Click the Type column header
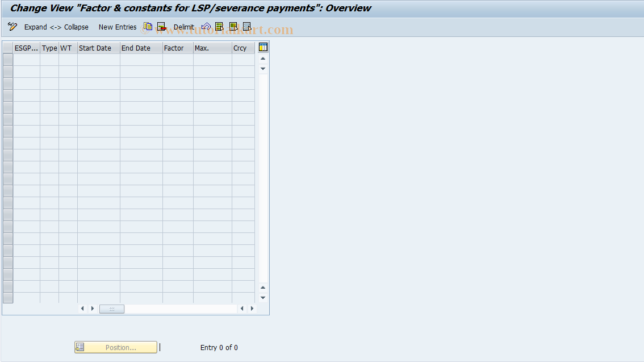Image resolution: width=644 pixels, height=362 pixels. tap(49, 48)
